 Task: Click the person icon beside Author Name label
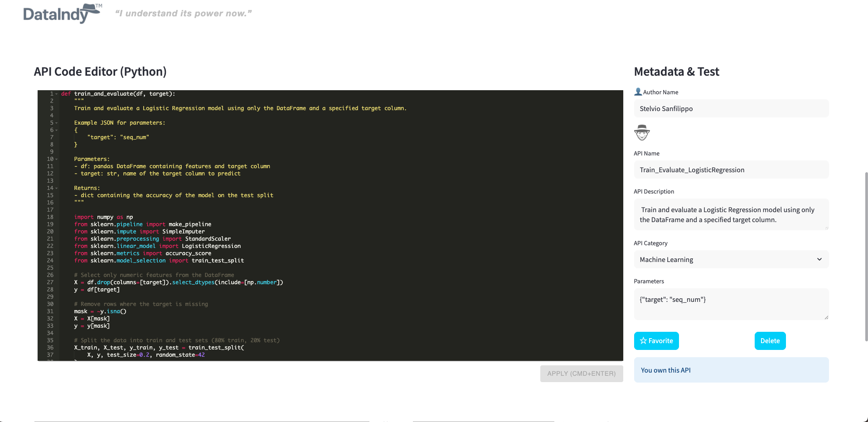638,92
